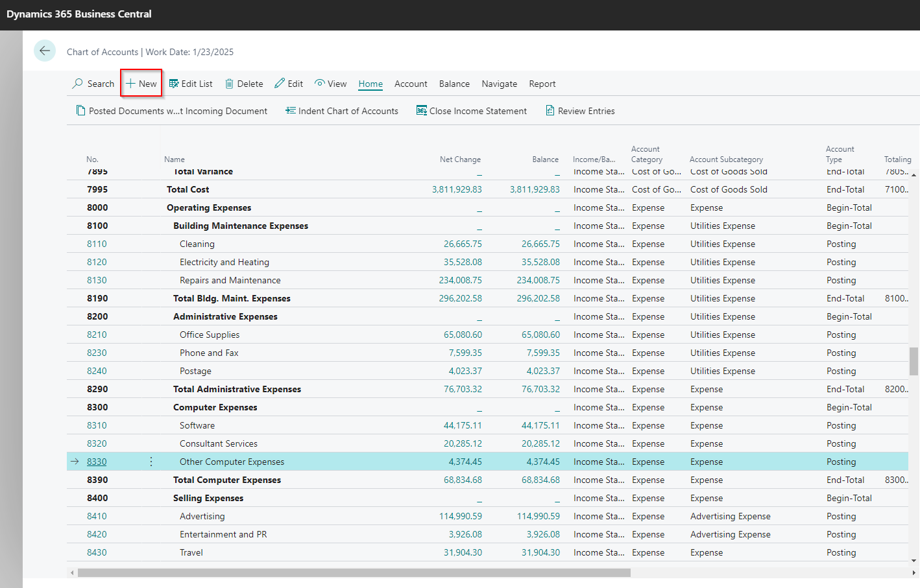920x588 pixels.
Task: Open the Account menu
Action: [411, 84]
